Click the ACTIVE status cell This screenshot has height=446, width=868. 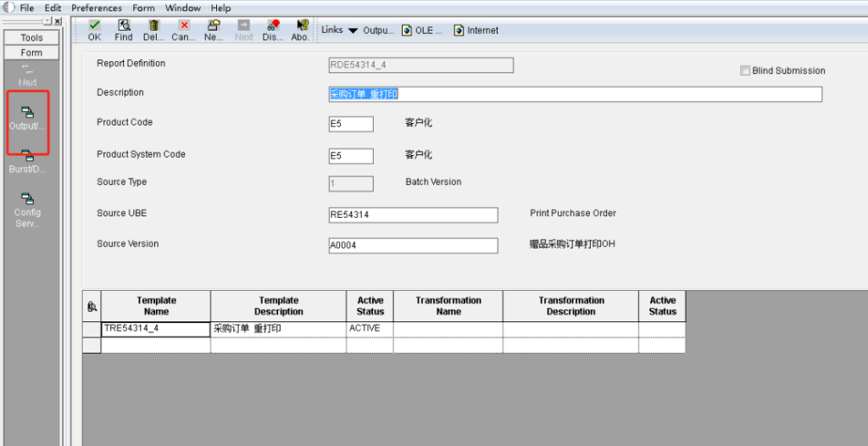(x=370, y=329)
